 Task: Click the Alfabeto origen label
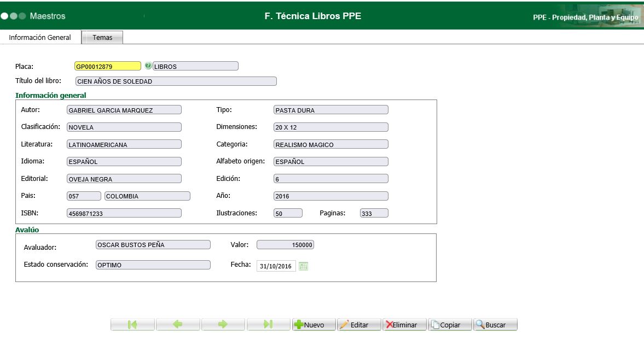(240, 161)
